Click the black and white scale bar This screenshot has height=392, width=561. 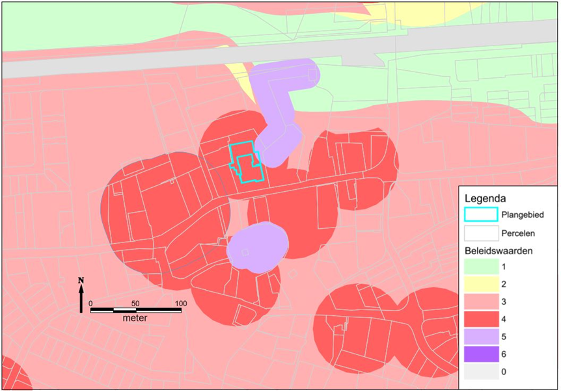(x=135, y=310)
